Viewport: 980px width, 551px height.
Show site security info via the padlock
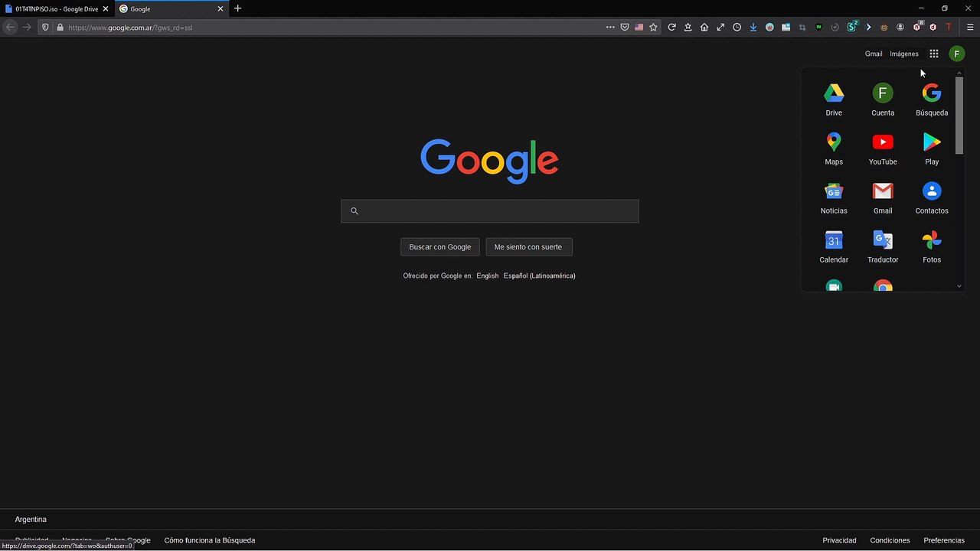coord(60,27)
